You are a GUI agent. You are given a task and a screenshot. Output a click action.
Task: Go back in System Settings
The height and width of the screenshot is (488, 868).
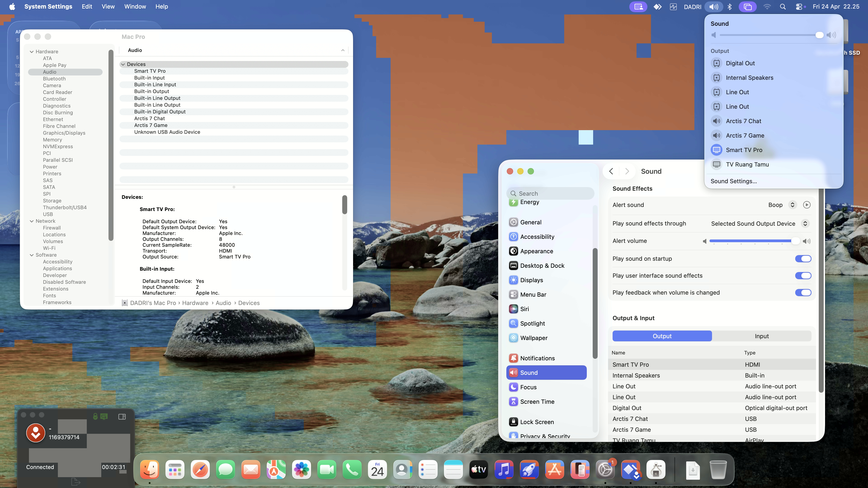tap(611, 171)
